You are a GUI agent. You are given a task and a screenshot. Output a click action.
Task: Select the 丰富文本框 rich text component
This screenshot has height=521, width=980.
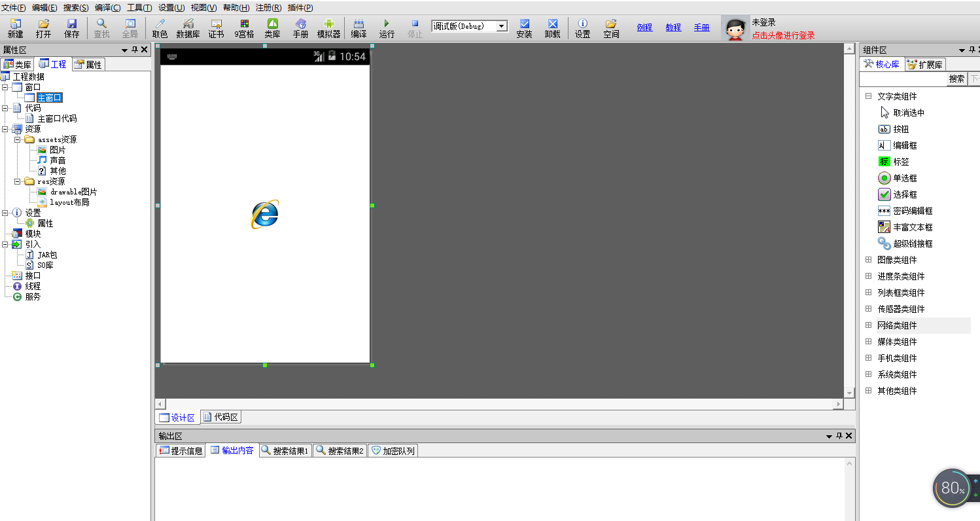(x=905, y=227)
